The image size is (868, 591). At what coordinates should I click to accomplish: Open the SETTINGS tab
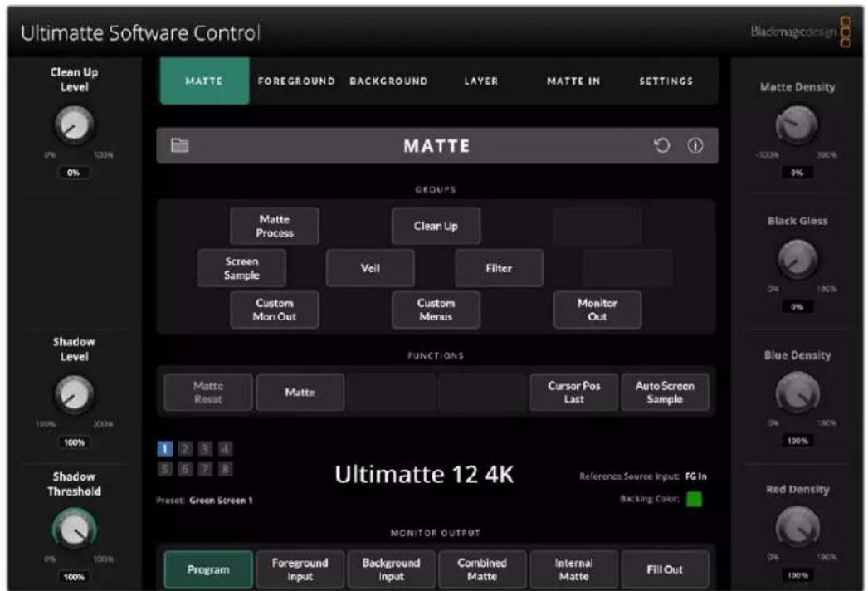(x=666, y=81)
